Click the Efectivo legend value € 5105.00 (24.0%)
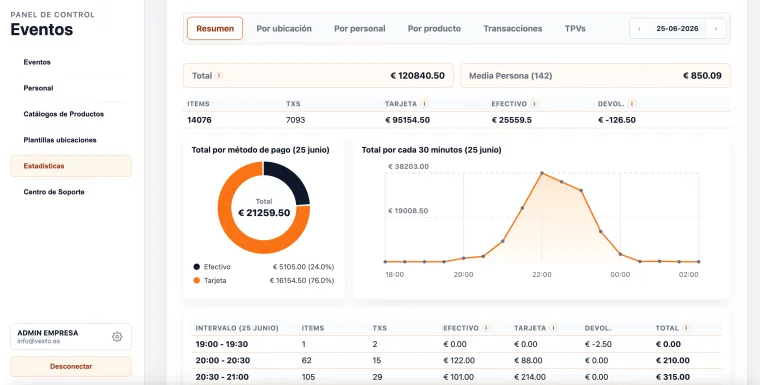760x385 pixels. point(303,267)
